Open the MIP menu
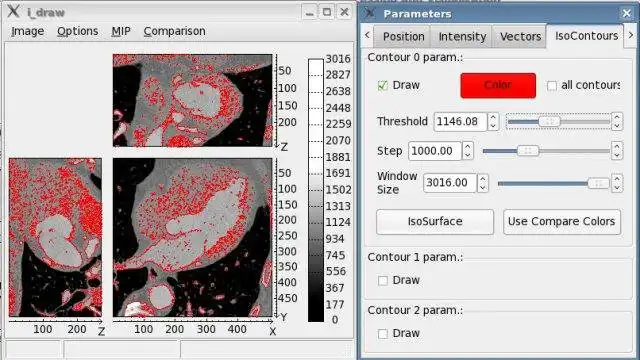Viewport: 640px width, 360px height. tap(121, 31)
